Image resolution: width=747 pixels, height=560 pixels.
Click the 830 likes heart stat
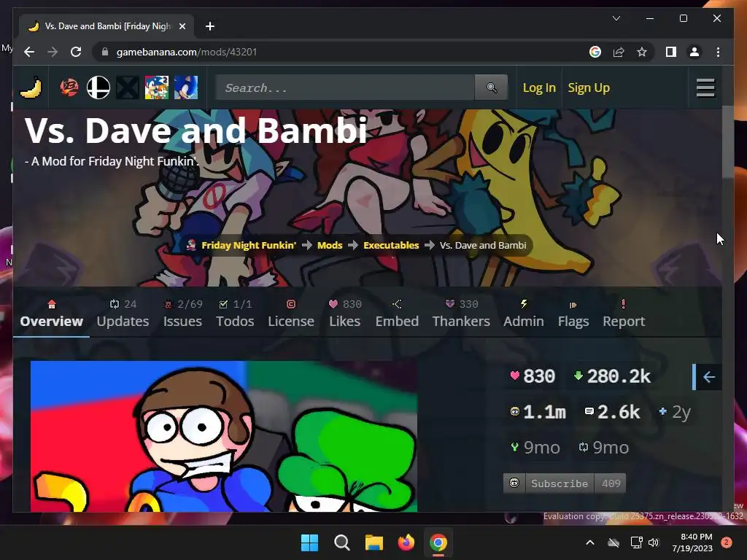(x=532, y=376)
